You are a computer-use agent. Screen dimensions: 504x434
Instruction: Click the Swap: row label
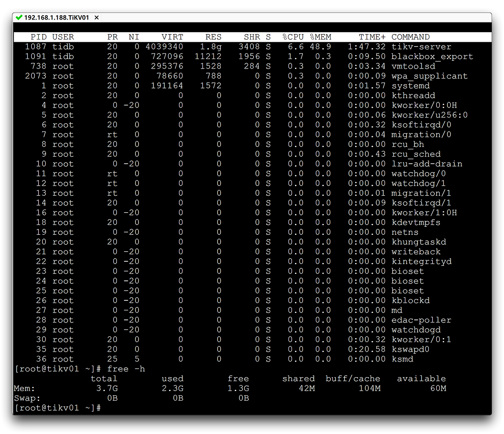[x=28, y=398]
